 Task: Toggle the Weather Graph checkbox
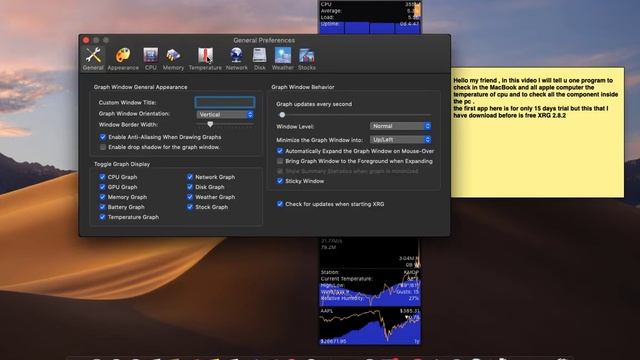coord(190,197)
